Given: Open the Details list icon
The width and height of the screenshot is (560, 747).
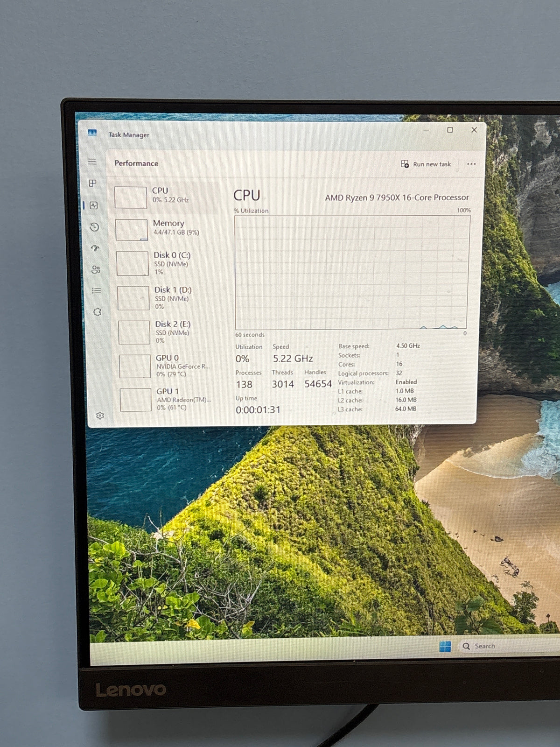Looking at the screenshot, I should [97, 290].
